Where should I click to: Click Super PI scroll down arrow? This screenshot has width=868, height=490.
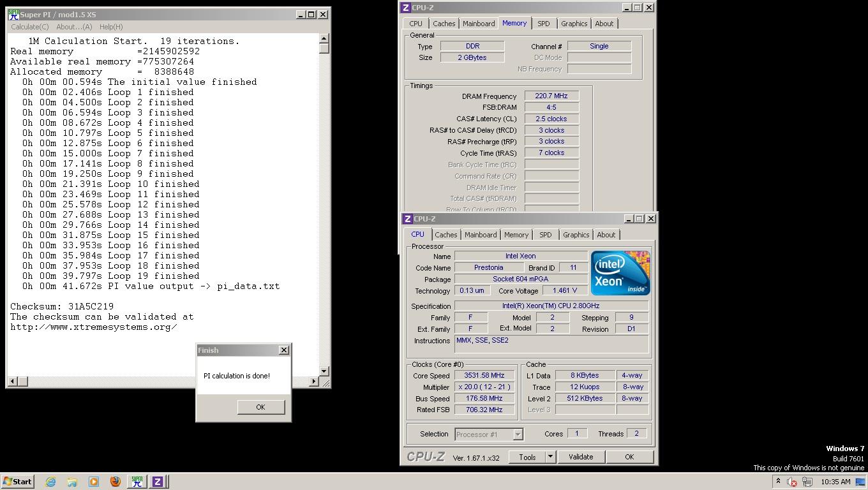pyautogui.click(x=324, y=371)
